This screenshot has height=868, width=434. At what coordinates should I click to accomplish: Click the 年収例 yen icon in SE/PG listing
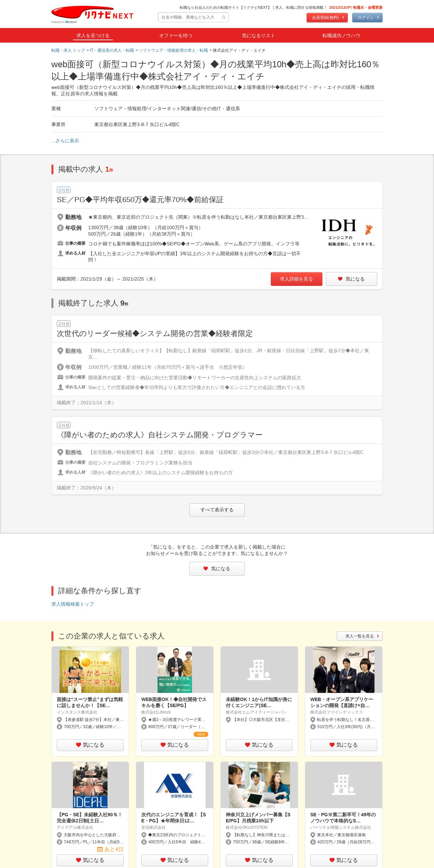(60, 228)
